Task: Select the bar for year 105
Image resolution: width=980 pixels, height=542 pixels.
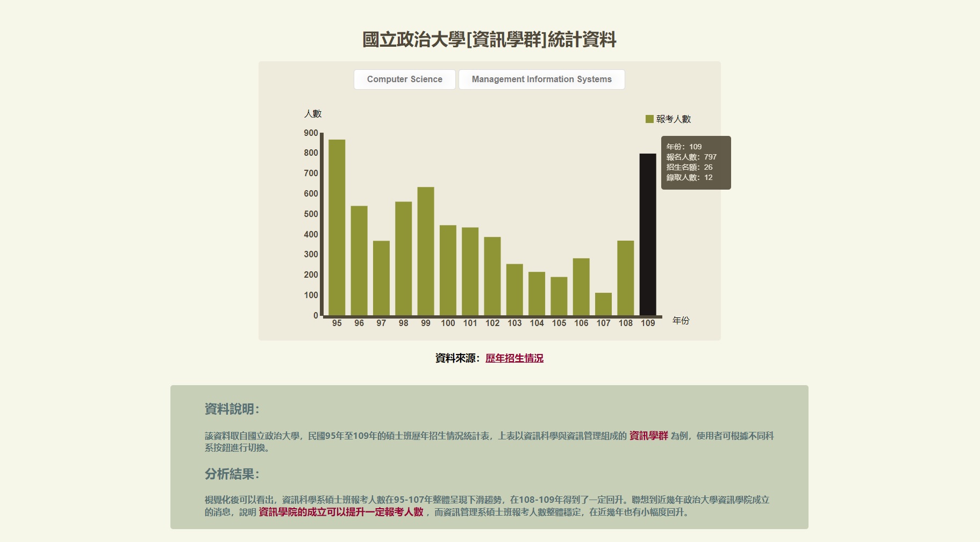Action: 559,296
